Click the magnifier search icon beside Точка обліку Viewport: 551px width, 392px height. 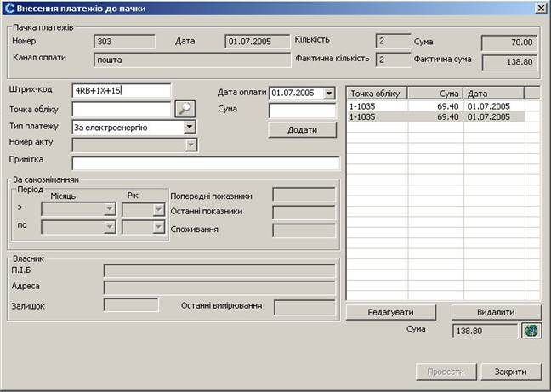pyautogui.click(x=185, y=109)
